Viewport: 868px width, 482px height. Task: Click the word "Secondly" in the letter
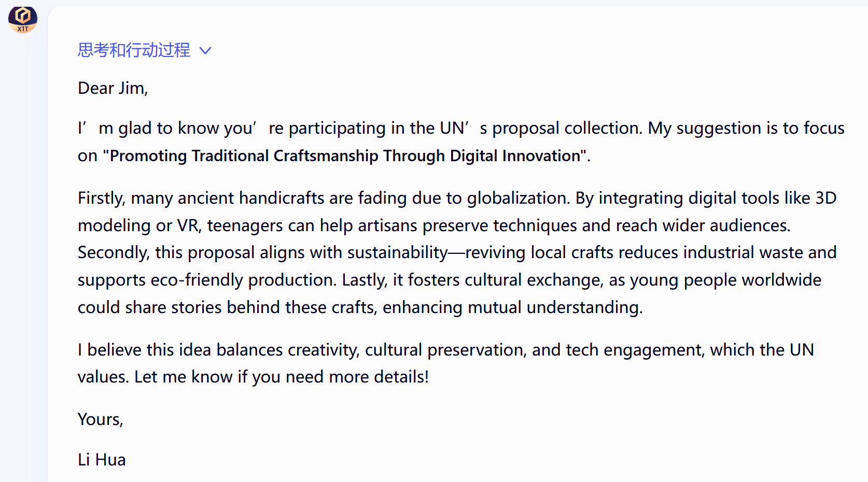(113, 252)
